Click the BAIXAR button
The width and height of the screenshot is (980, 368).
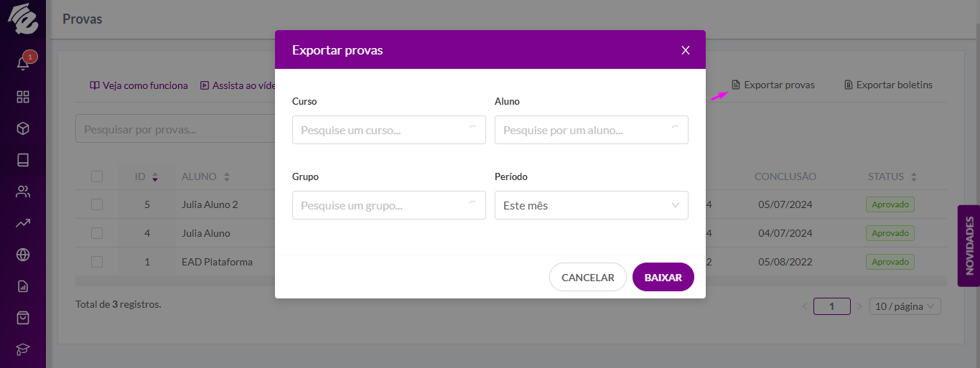pyautogui.click(x=663, y=277)
